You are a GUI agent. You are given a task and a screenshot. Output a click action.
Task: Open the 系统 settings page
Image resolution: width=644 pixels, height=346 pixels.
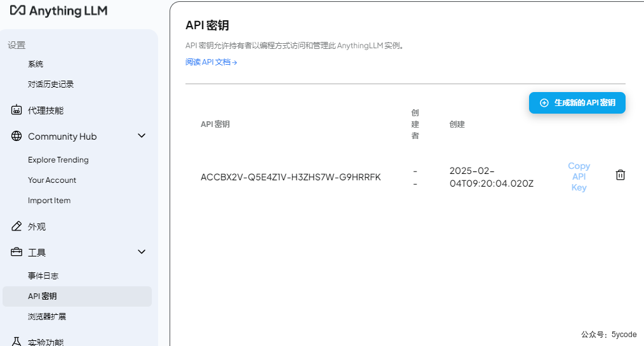tap(36, 64)
